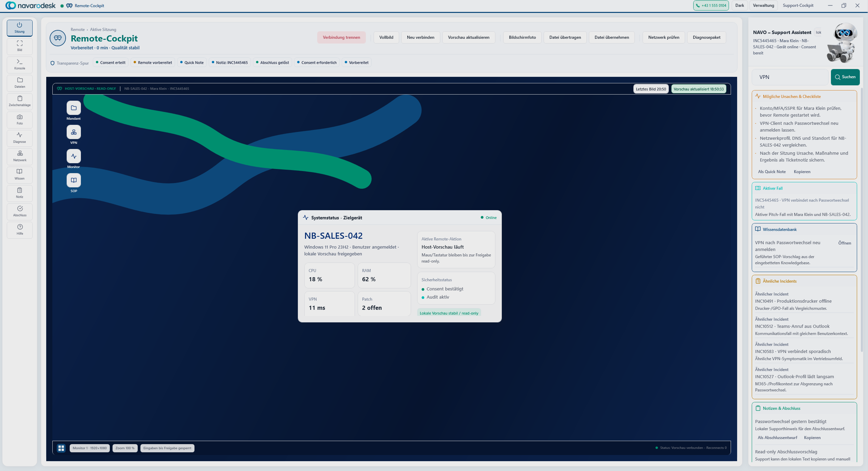The height and width of the screenshot is (471, 868).
Task: Click Öffnen in the Wissensdatenbank card
Action: 845,243
